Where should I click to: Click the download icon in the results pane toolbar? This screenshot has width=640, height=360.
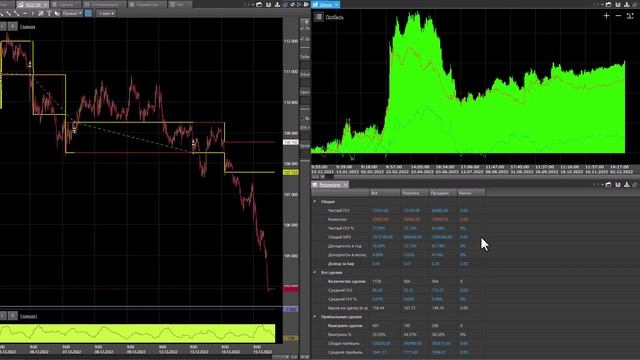(627, 184)
